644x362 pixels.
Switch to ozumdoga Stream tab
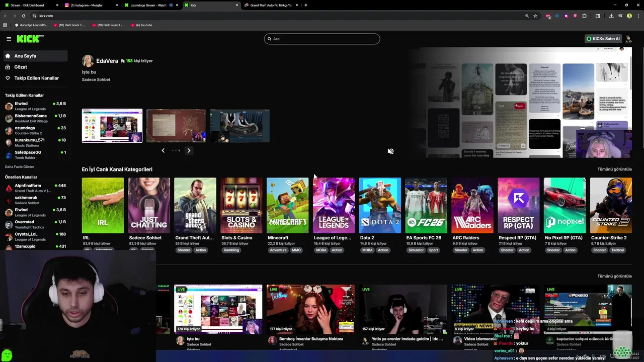click(x=152, y=5)
